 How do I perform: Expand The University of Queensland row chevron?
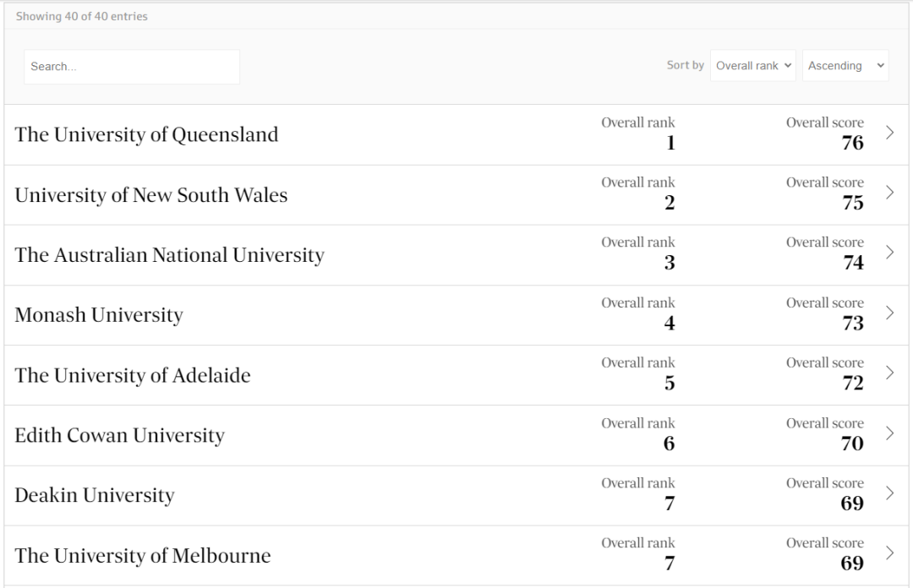[x=889, y=133]
